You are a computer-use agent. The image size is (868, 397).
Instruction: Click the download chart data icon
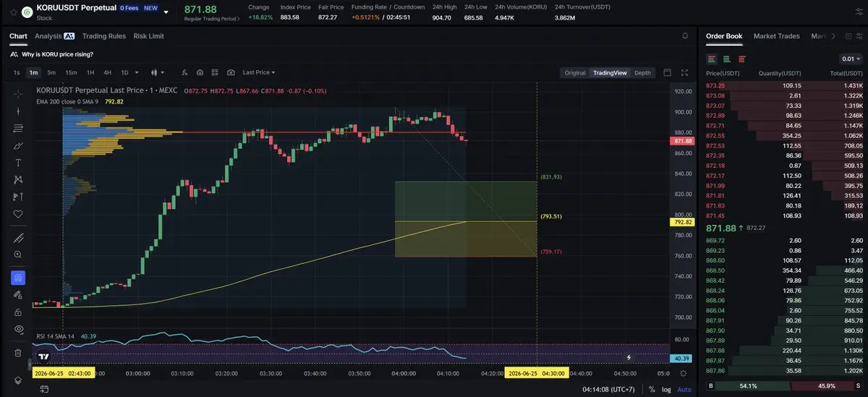(x=200, y=72)
